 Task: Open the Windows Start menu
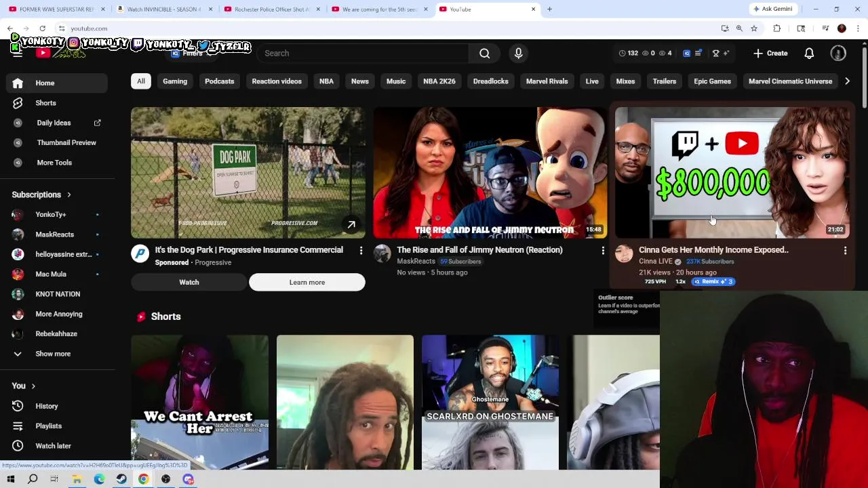[x=10, y=479]
